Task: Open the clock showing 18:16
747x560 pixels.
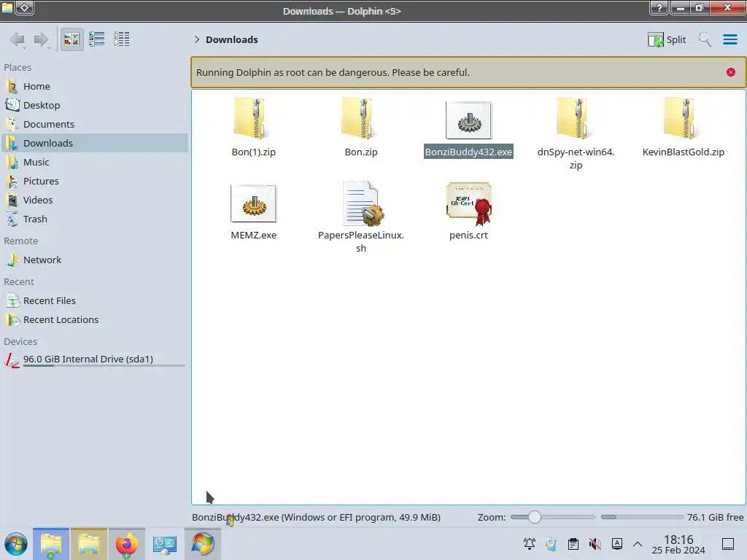Action: [678, 544]
